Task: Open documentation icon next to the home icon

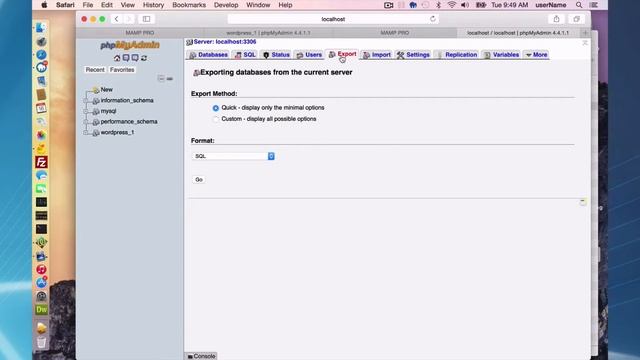Action: point(126,58)
